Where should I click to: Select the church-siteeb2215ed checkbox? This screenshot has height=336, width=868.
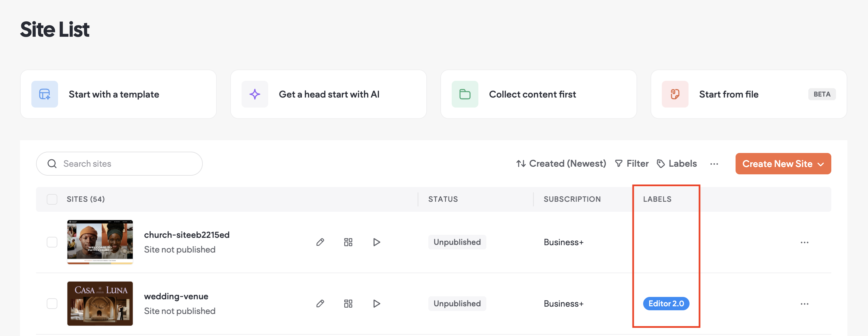52,242
